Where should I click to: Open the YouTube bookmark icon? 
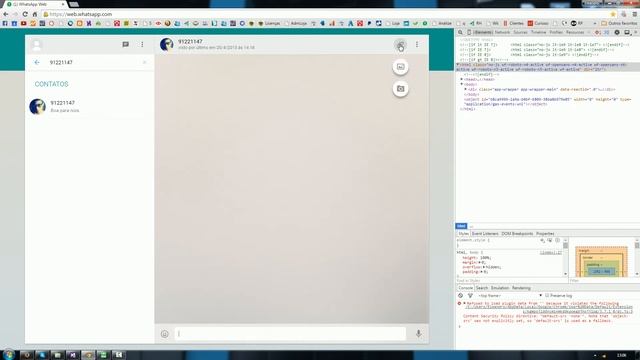tap(24, 23)
